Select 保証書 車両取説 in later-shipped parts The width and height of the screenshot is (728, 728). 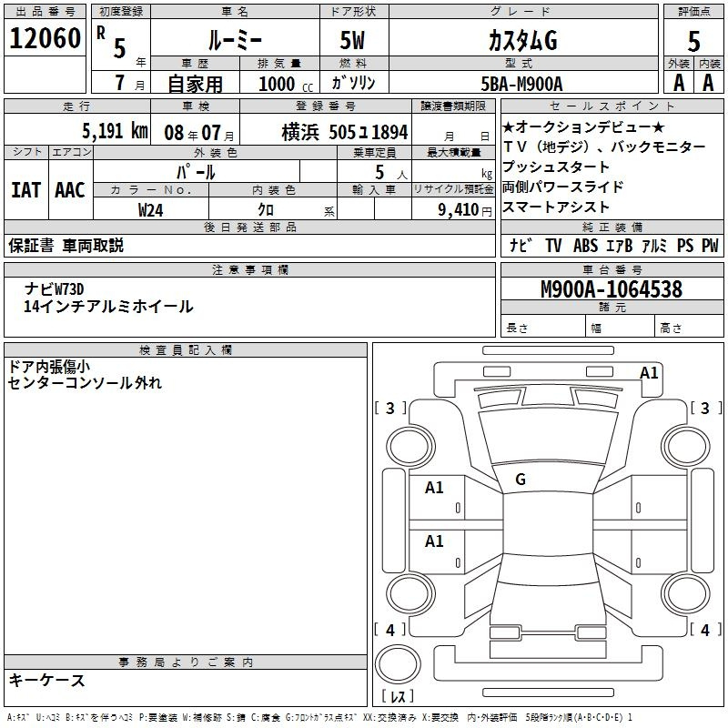66,246
